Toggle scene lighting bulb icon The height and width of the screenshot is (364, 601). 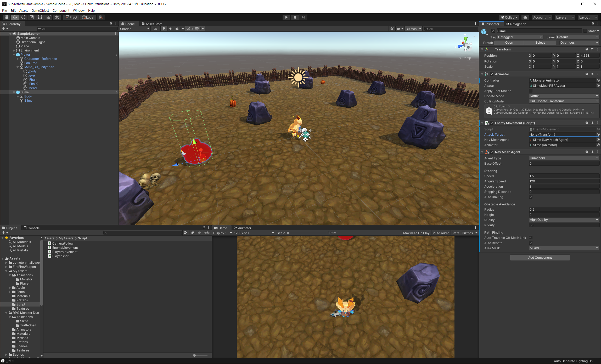(x=164, y=29)
